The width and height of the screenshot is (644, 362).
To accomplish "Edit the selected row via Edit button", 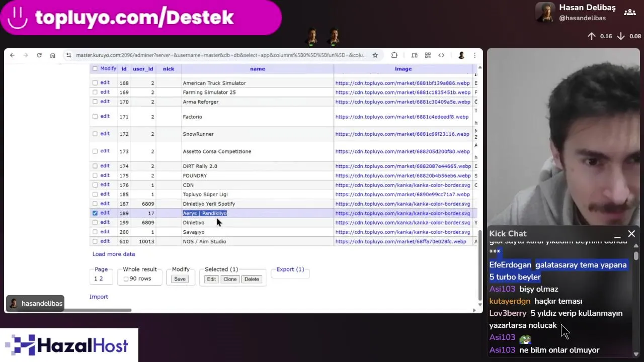I will (x=211, y=279).
